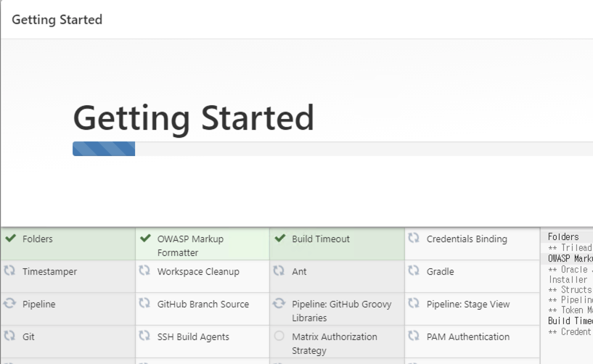Click the spinning sync icon next to Pipeline

[10, 303]
